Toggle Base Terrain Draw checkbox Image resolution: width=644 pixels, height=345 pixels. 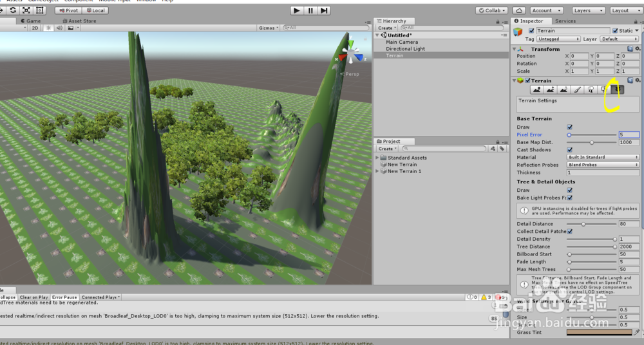[570, 127]
